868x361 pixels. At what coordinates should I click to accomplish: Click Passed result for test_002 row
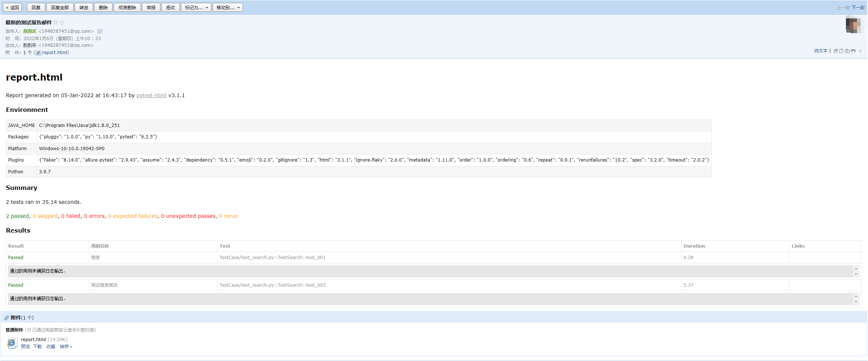coord(16,285)
